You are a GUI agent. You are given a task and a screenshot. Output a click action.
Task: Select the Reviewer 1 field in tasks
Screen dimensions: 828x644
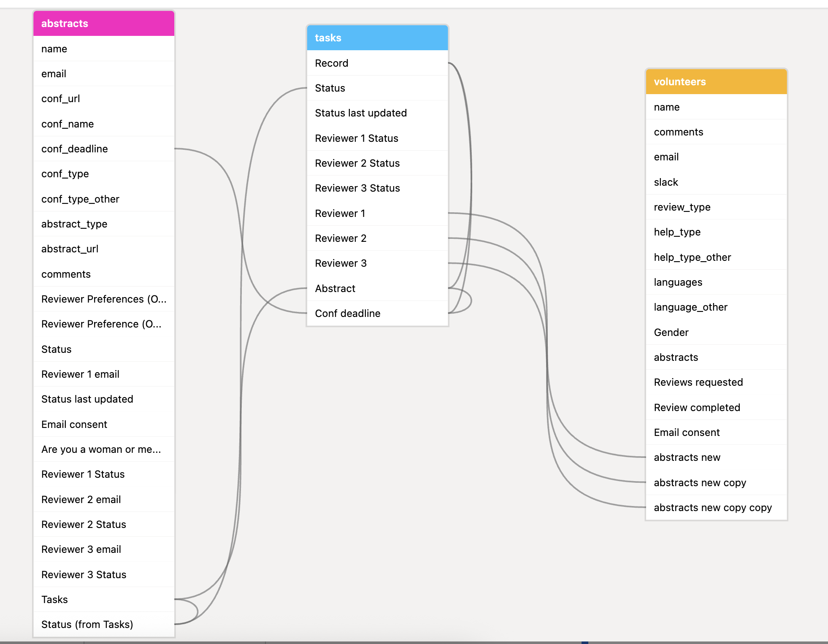[x=377, y=214]
